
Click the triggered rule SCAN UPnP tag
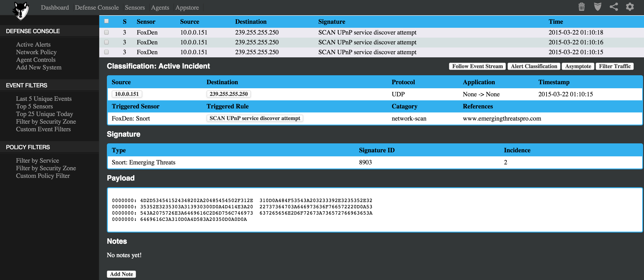[x=254, y=118]
